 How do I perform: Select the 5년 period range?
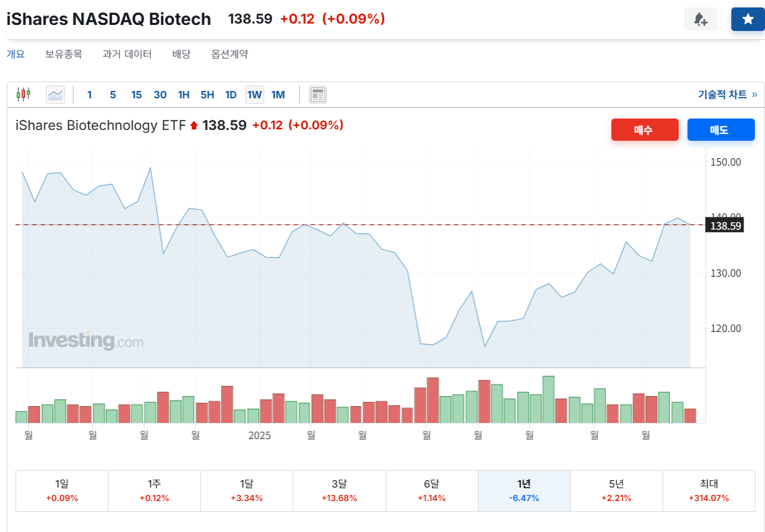click(617, 490)
